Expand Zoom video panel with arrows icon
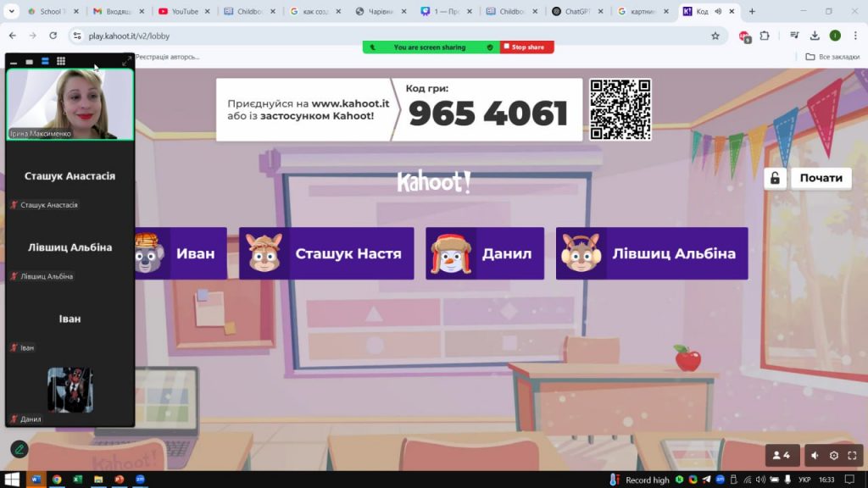Viewport: 868px width, 488px height. [127, 61]
